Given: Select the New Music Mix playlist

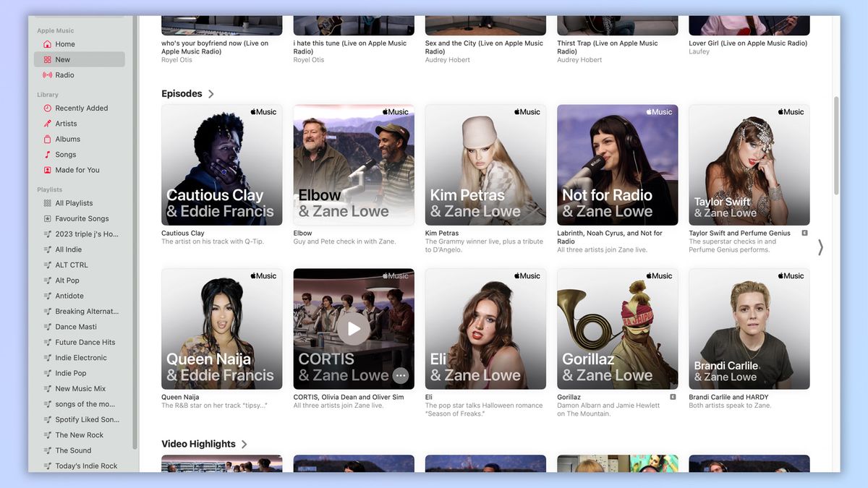Looking at the screenshot, I should (80, 389).
